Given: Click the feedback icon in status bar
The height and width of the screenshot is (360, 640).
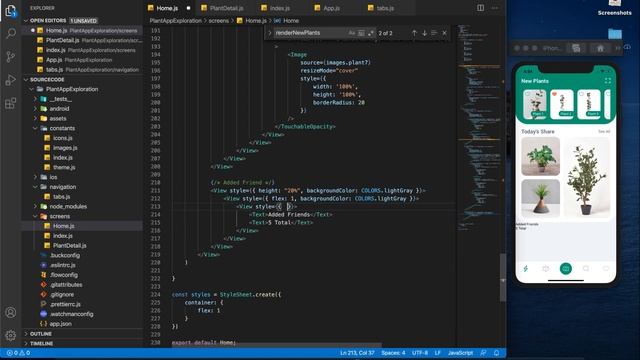Looking at the screenshot, I should tap(483, 353).
